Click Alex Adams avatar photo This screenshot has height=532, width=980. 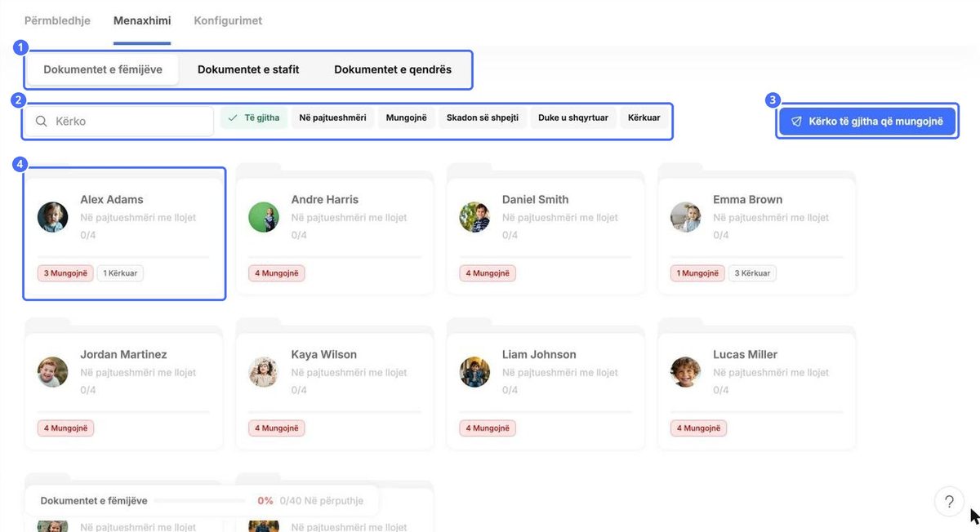pyautogui.click(x=53, y=217)
